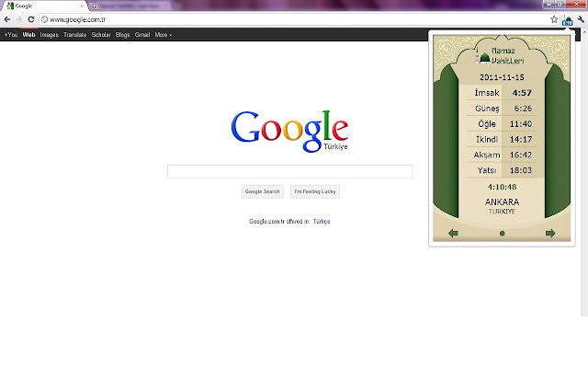Open Gmail from top bar
This screenshot has width=588, height=368.
click(x=142, y=35)
